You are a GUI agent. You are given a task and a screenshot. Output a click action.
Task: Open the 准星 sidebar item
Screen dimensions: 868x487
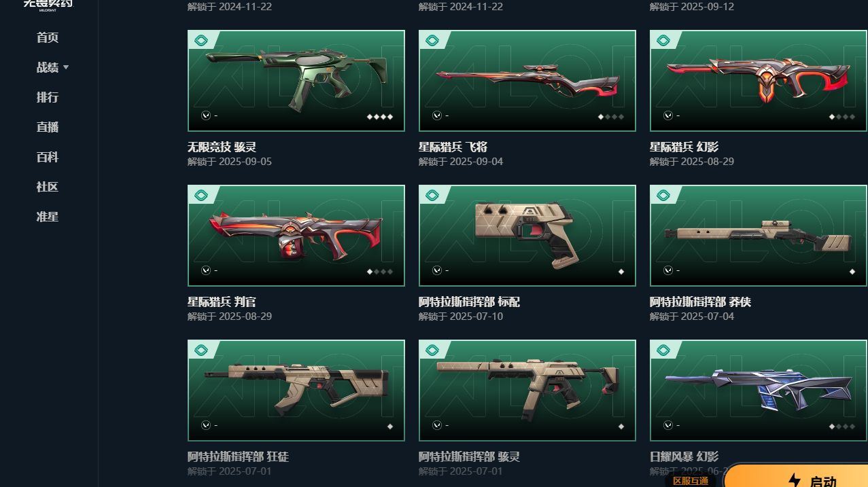[48, 217]
